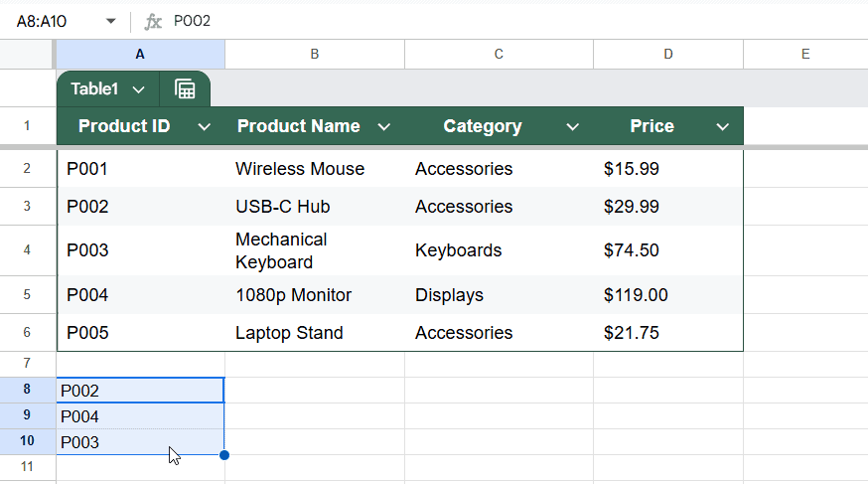Select row 7 header

(27, 364)
